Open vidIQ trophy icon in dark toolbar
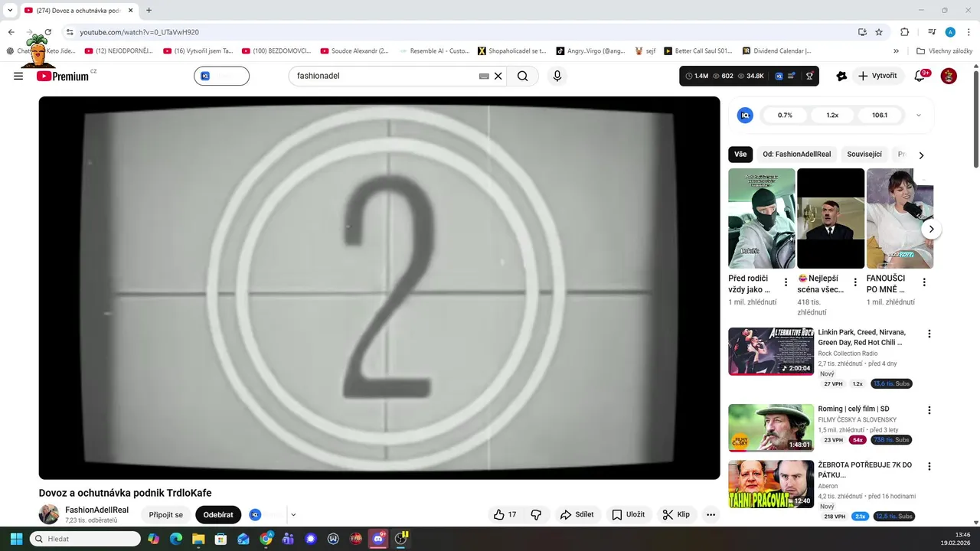This screenshot has height=551, width=980. [x=809, y=76]
